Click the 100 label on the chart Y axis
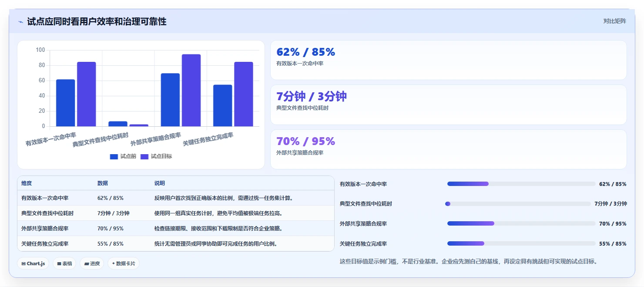This screenshot has width=644, height=287. pyautogui.click(x=40, y=50)
